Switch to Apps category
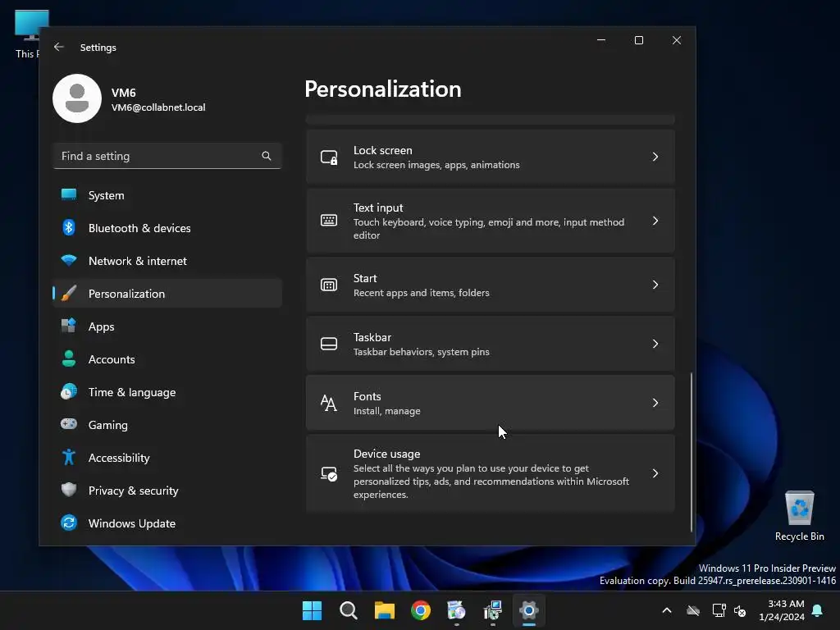This screenshot has height=630, width=840. [x=167, y=326]
